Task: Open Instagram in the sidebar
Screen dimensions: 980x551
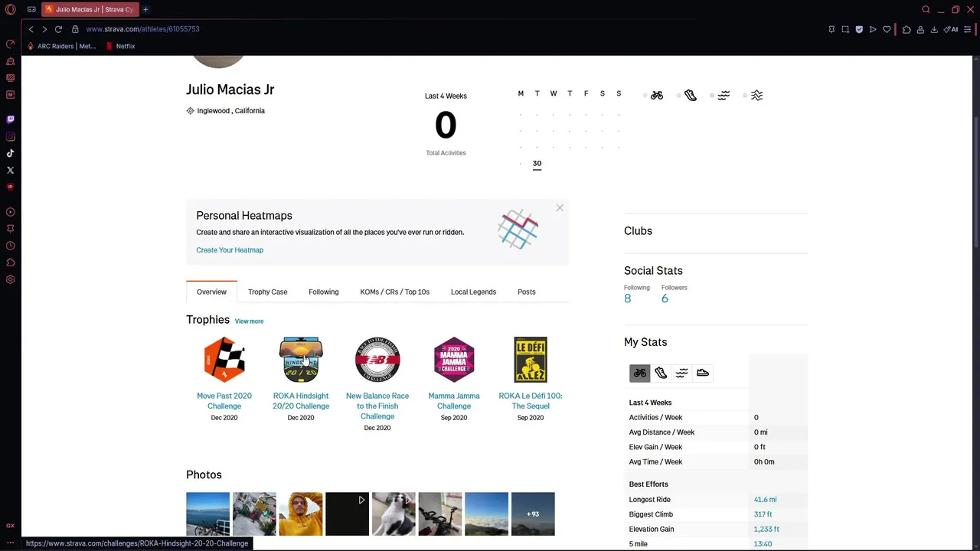Action: tap(10, 136)
